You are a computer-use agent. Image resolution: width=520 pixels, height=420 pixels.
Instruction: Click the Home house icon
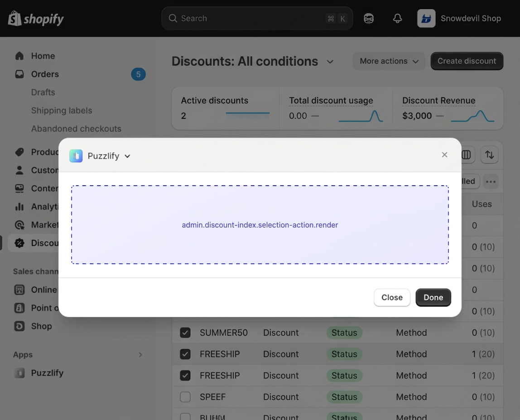pos(19,56)
